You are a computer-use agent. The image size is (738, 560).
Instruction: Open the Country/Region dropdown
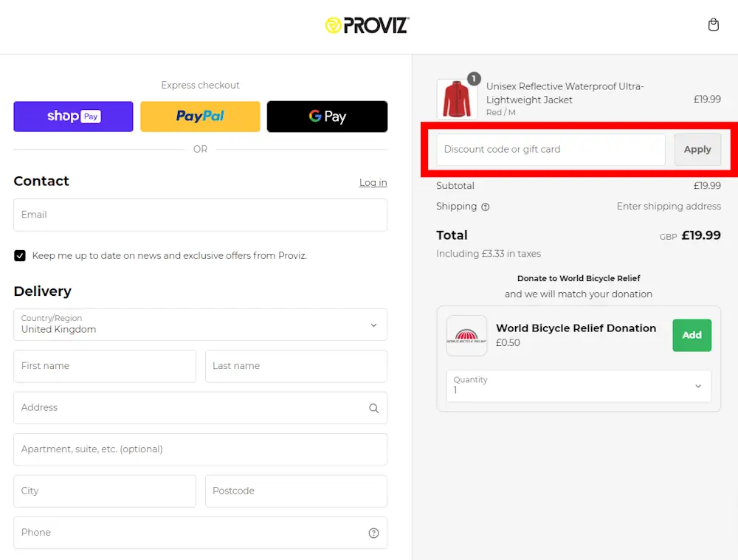pos(201,325)
